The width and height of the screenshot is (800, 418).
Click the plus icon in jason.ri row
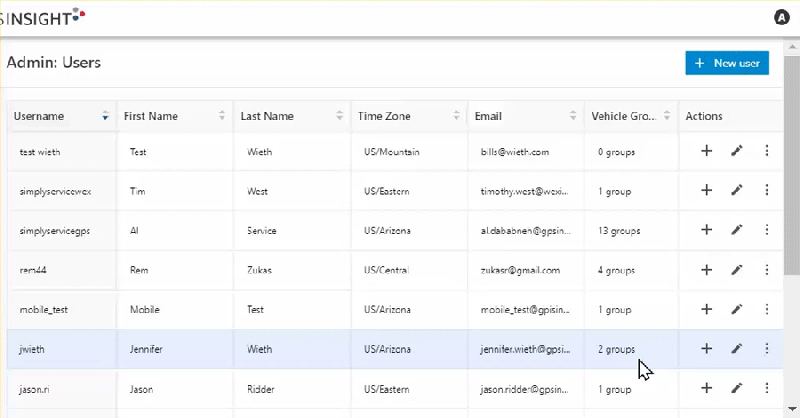(707, 388)
